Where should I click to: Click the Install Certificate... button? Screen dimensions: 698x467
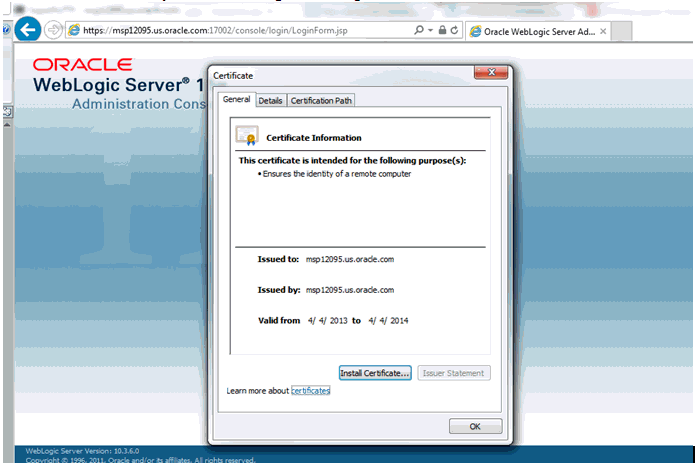(x=375, y=373)
